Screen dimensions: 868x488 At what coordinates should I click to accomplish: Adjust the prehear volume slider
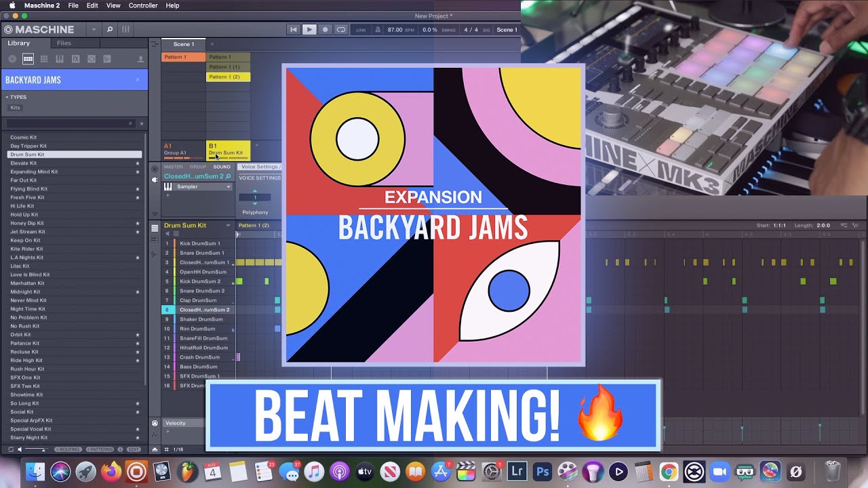point(35,449)
